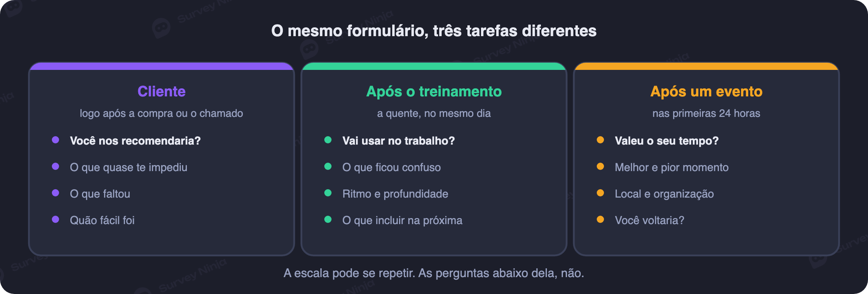The width and height of the screenshot is (868, 294).
Task: Click "O que quase te impediu" item
Action: point(129,167)
